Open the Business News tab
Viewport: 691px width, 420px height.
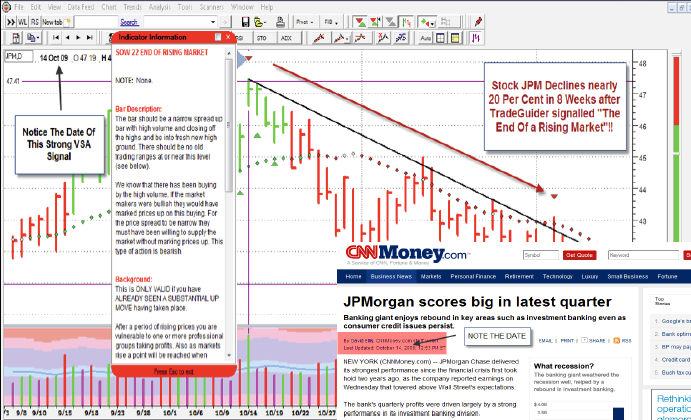[391, 277]
